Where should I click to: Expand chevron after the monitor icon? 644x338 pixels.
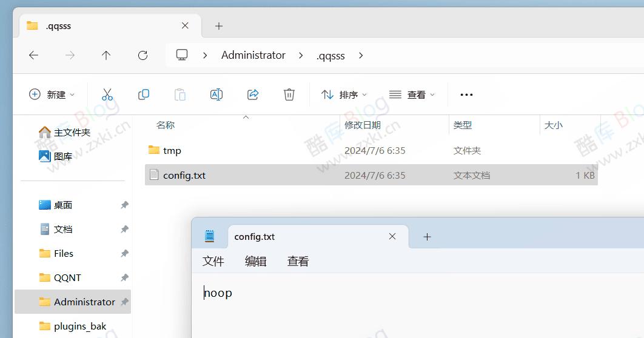pyautogui.click(x=205, y=55)
